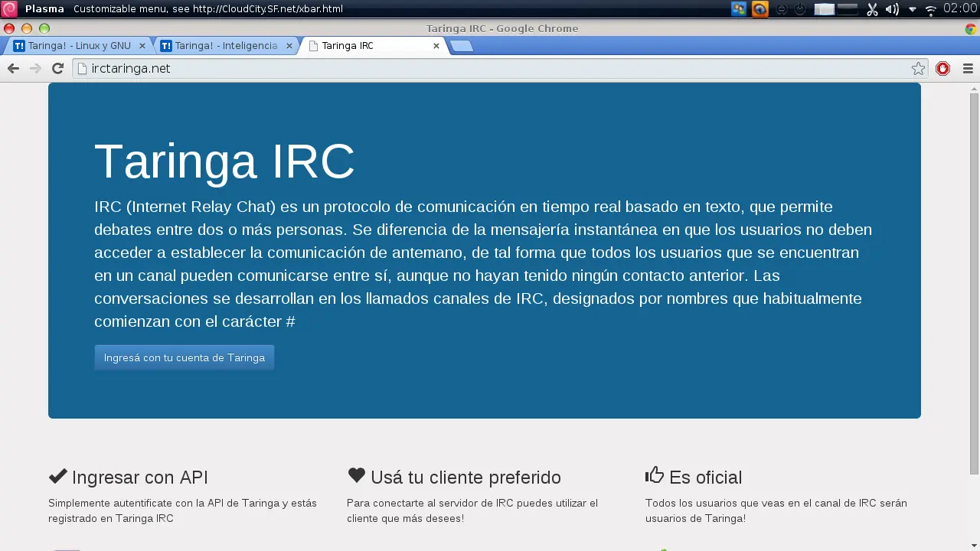Image resolution: width=980 pixels, height=551 pixels.
Task: Click the 'Es oficial' heading
Action: click(706, 478)
